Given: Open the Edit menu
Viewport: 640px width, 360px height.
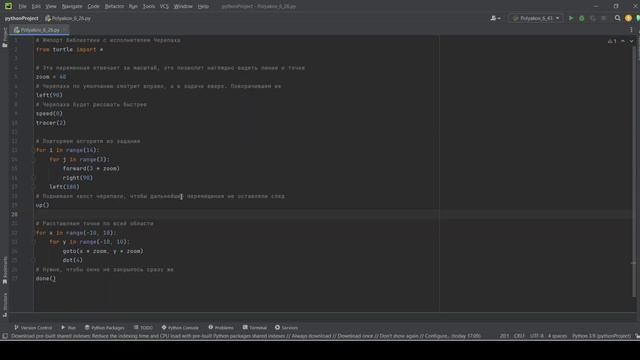Looking at the screenshot, I should (x=36, y=6).
